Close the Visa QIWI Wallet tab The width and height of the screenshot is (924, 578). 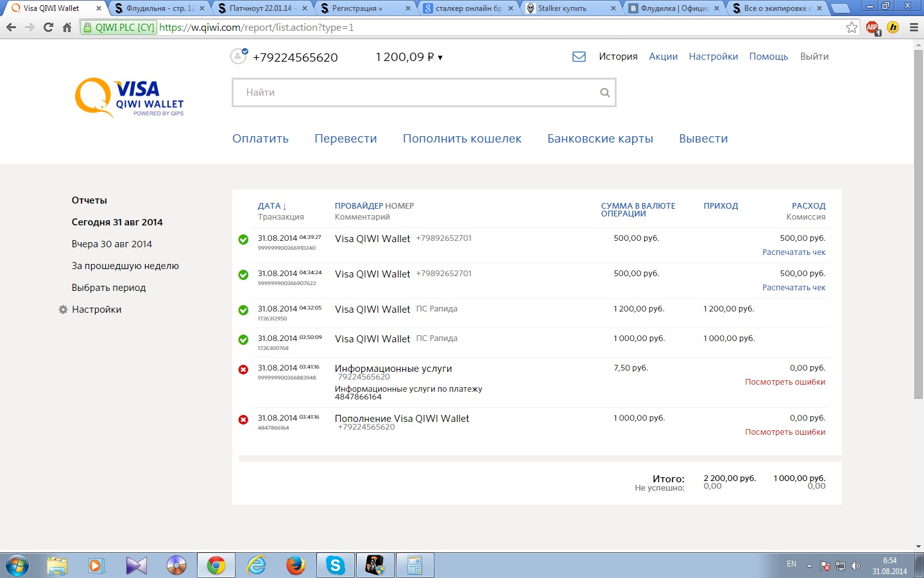pyautogui.click(x=98, y=8)
